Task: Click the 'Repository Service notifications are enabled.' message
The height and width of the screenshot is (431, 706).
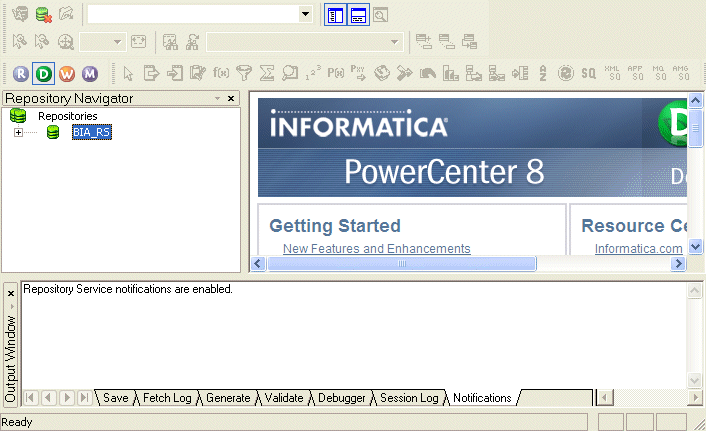Action: coord(128,289)
